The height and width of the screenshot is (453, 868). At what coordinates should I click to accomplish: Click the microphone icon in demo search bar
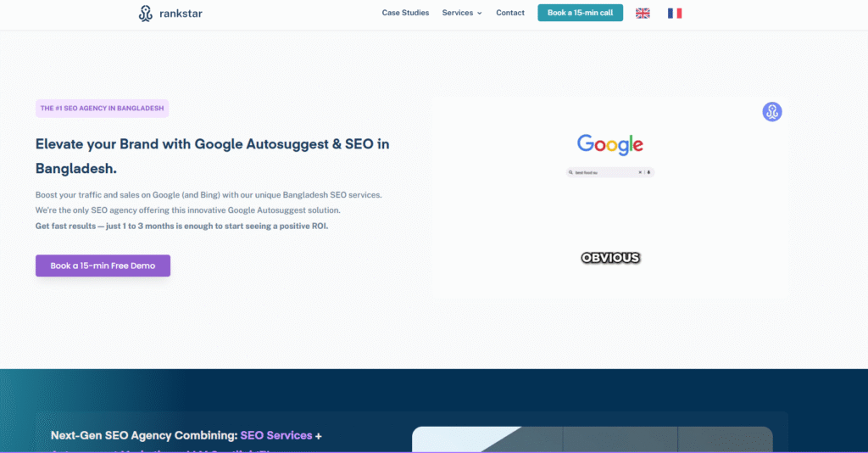coord(648,172)
